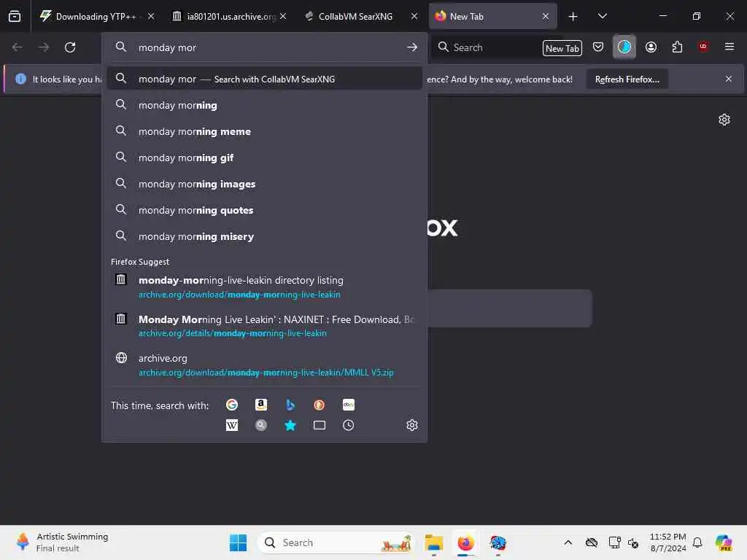The width and height of the screenshot is (747, 560).
Task: List all tabs dropdown chevron
Action: [602, 16]
